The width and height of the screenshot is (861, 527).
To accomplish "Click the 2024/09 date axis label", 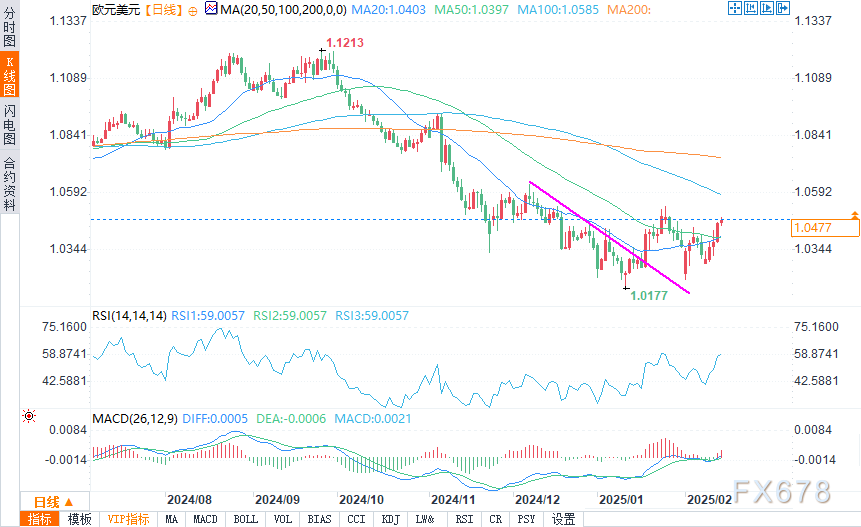I will (277, 500).
